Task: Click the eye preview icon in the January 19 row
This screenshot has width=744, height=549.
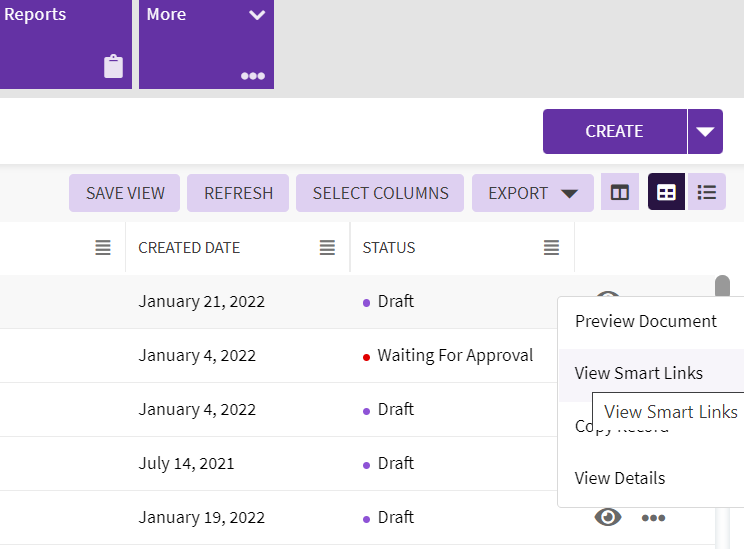Action: 608,517
